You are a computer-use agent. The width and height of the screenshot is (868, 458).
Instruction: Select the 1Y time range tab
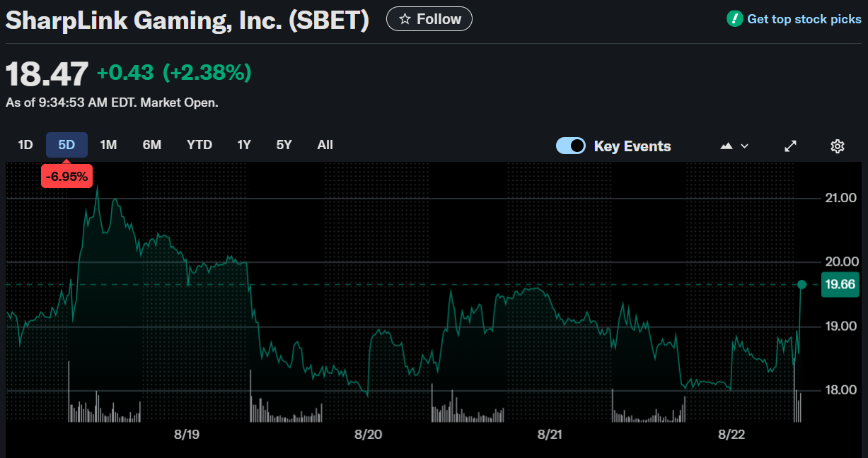point(244,145)
